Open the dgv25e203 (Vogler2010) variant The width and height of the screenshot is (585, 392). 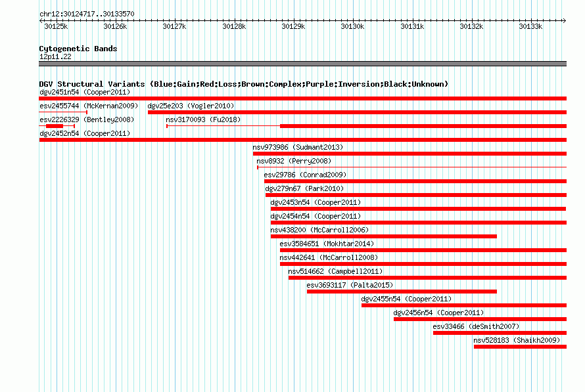(191, 106)
